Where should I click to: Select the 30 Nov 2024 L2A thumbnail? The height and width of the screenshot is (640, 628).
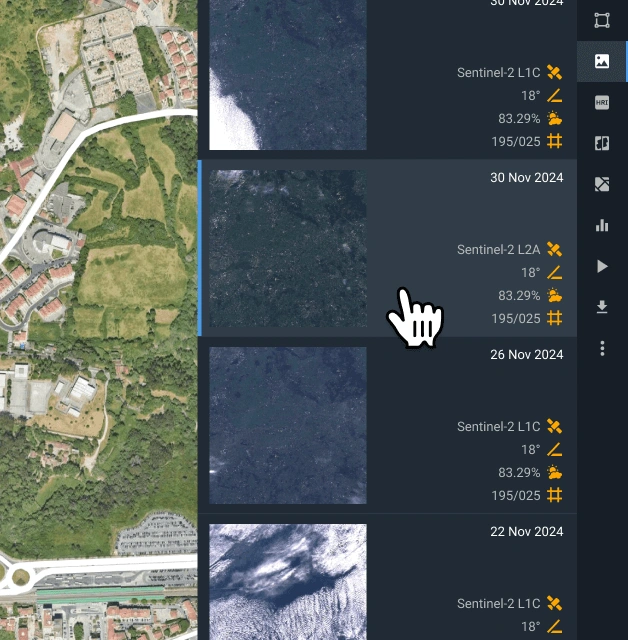(x=288, y=250)
